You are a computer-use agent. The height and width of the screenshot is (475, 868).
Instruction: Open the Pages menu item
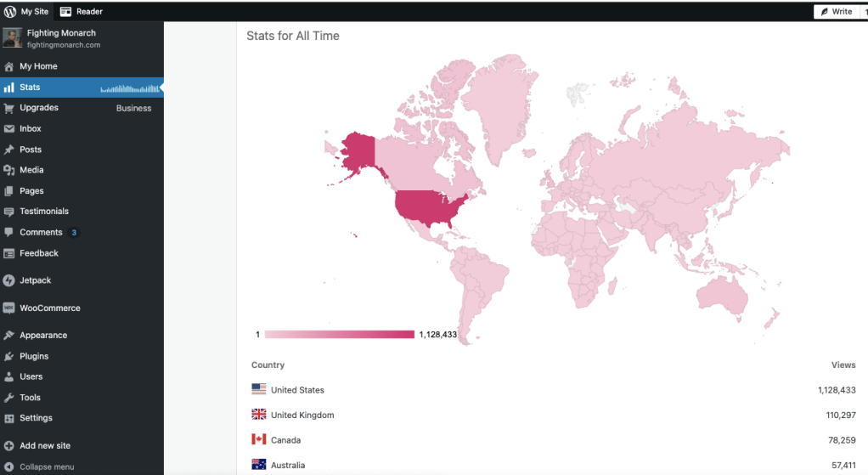31,191
